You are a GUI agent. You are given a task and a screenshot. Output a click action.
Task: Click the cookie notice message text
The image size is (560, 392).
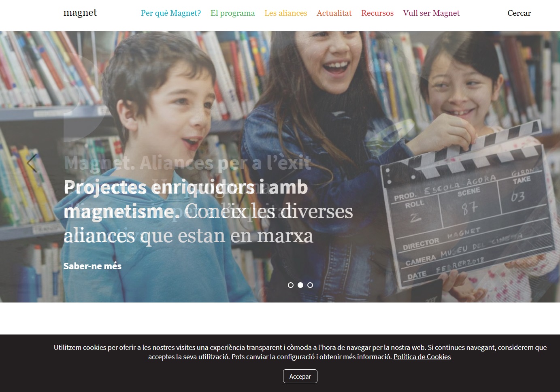coord(300,348)
